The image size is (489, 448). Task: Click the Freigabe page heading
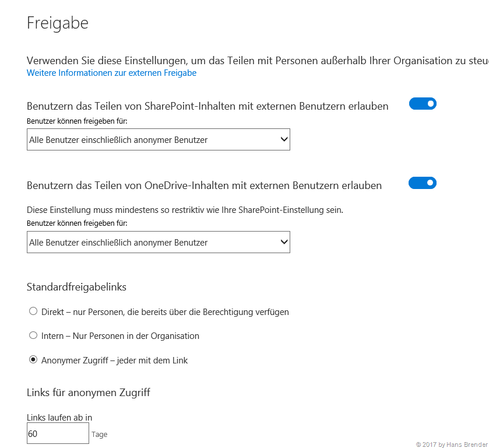pos(58,23)
